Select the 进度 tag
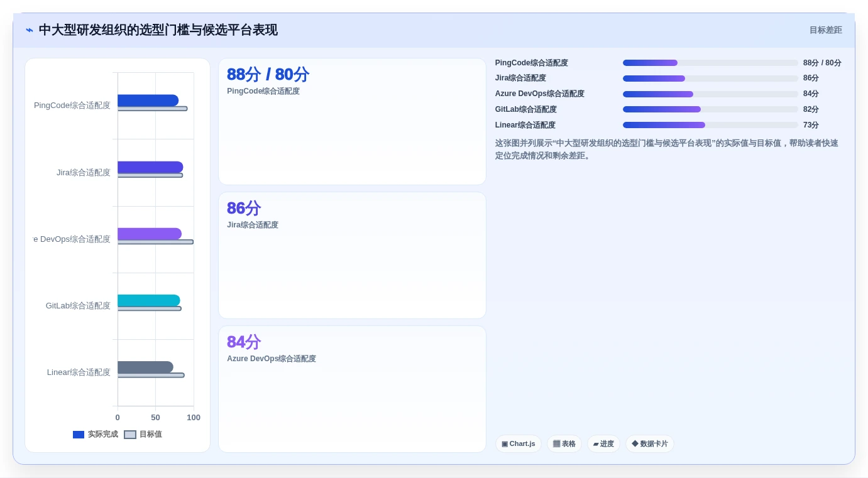Image resolution: width=868 pixels, height=478 pixels. tap(603, 443)
